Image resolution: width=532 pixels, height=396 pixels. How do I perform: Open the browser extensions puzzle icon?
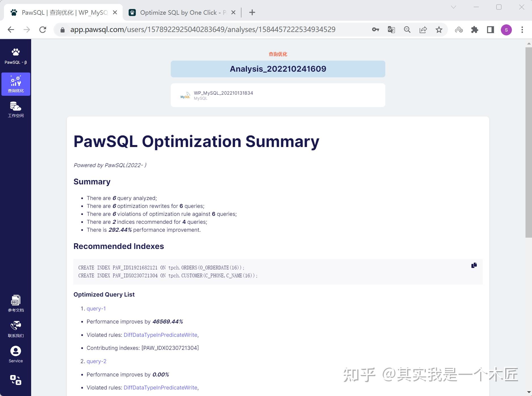click(475, 29)
